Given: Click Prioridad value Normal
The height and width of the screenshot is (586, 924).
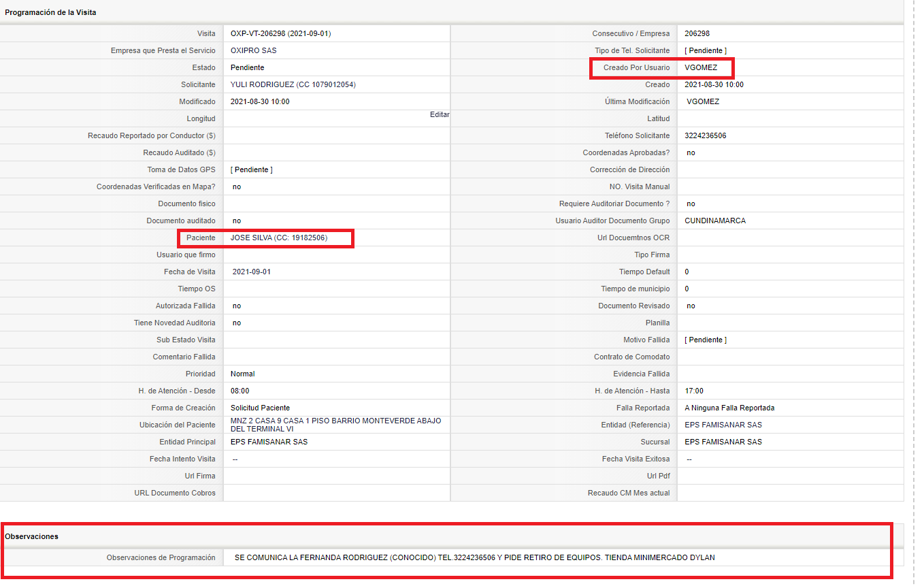Looking at the screenshot, I should [x=243, y=374].
